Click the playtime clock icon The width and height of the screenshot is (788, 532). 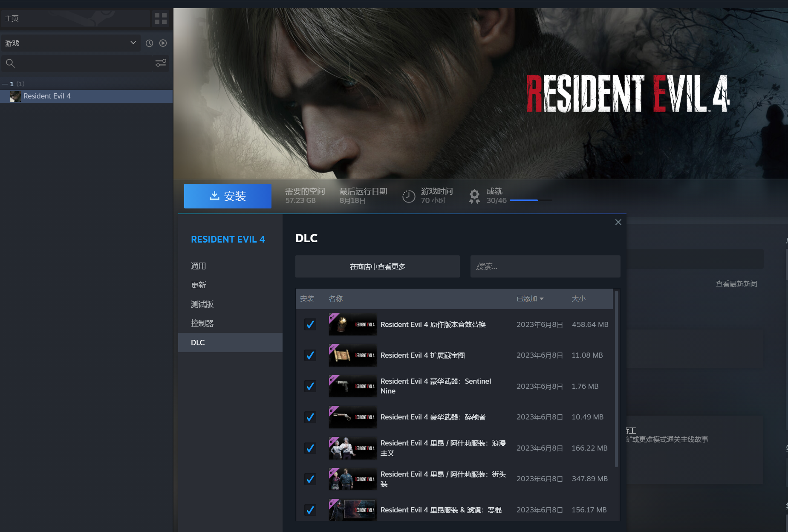(409, 196)
